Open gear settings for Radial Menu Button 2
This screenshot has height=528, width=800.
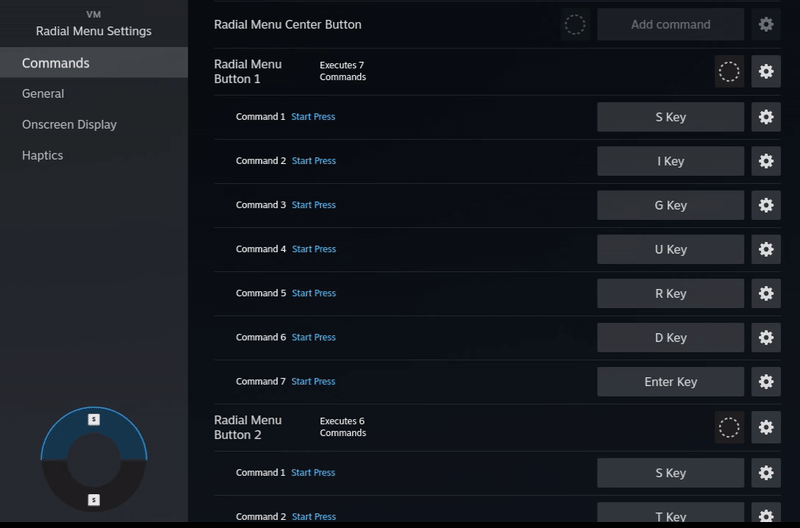[766, 427]
